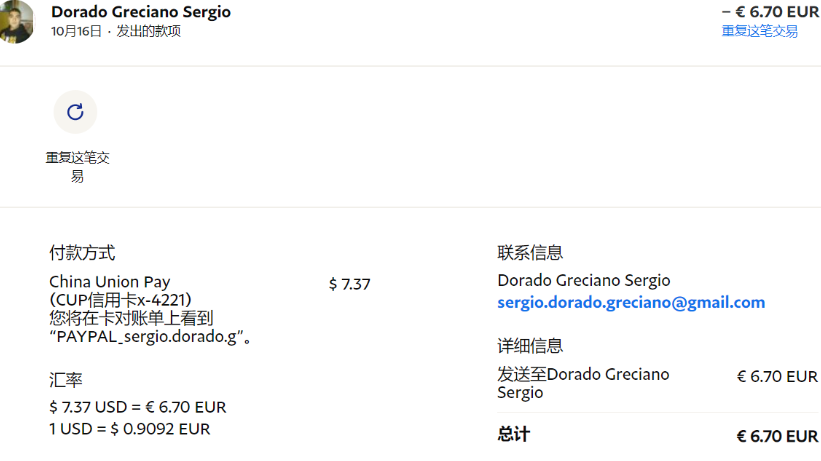Click the 1 USD = $ 0.9092 EUR rate
The height and width of the screenshot is (461, 821).
point(129,429)
